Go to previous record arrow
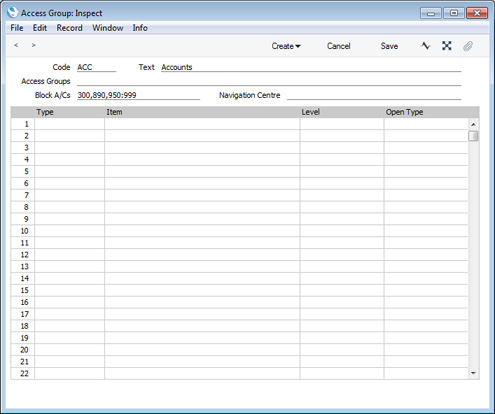Screen dimensions: 495x414 pos(16,45)
